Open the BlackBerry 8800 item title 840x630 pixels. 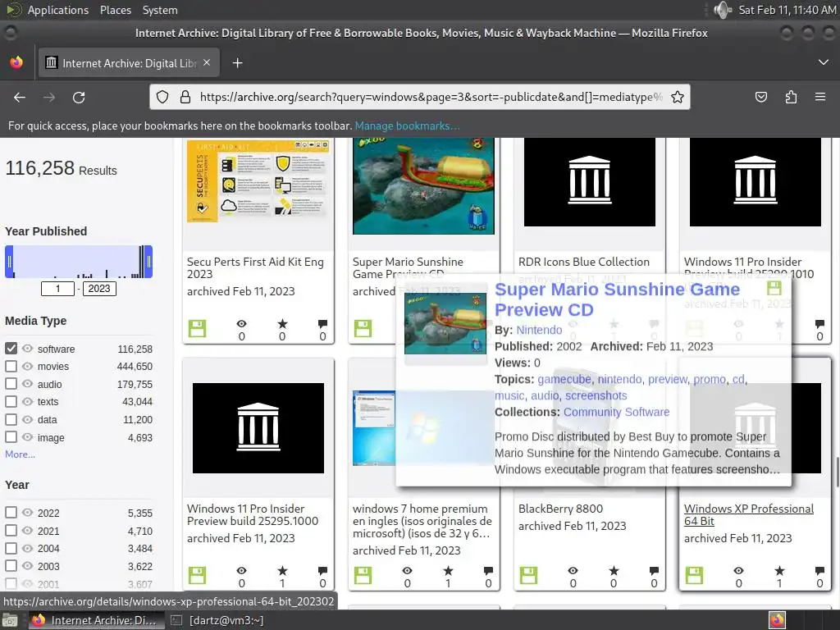560,509
